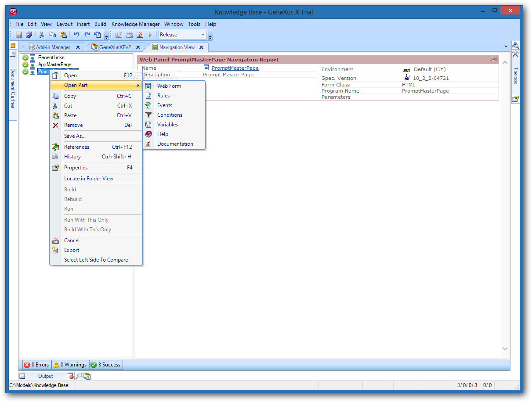Screen dimensions: 532x402
Task: Switch to the Add-in Manager tab
Action: click(53, 47)
